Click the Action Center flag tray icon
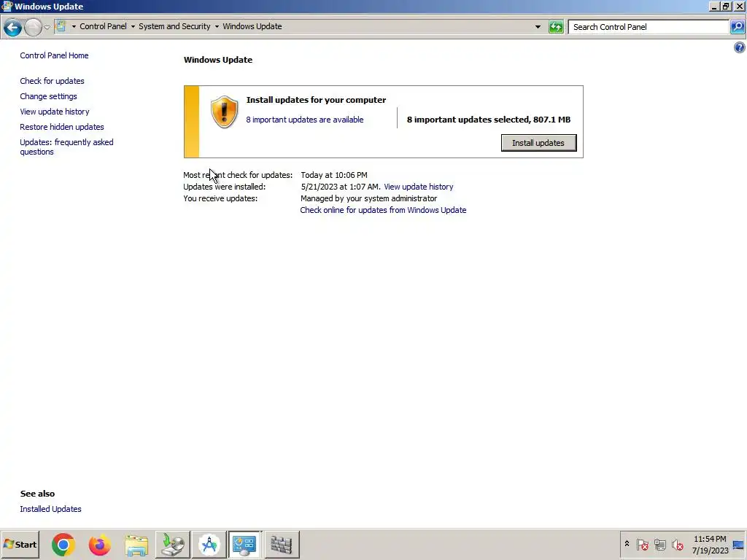The height and width of the screenshot is (560, 747). point(642,544)
